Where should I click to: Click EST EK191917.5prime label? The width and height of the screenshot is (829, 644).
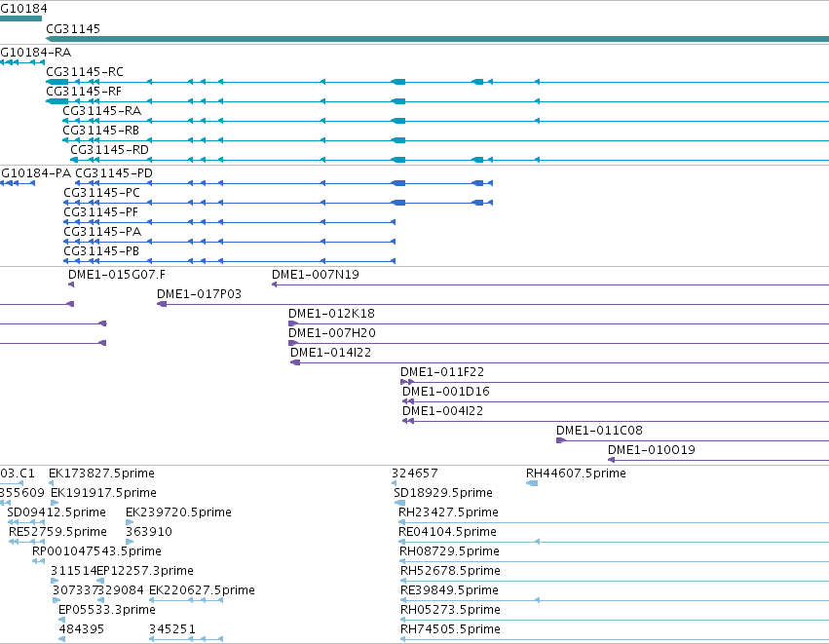click(103, 493)
